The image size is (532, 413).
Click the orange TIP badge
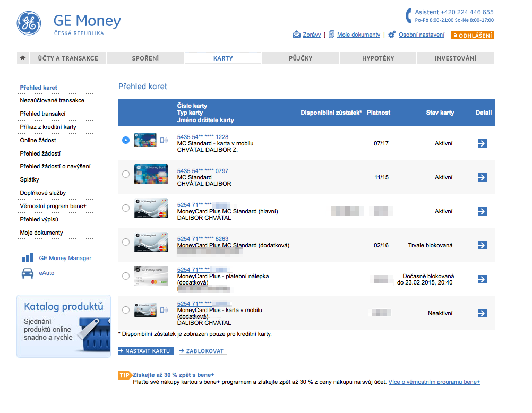tap(125, 375)
